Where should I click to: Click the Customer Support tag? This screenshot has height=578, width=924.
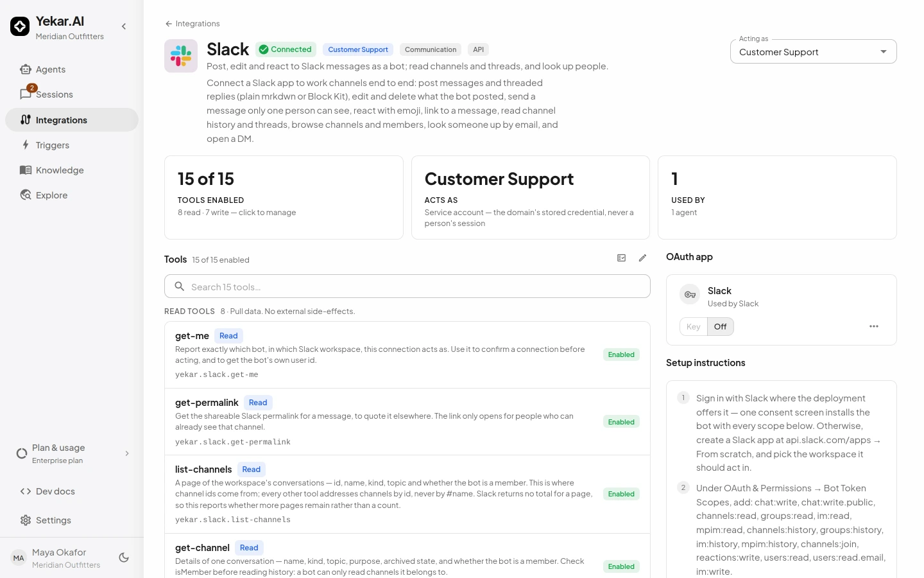[358, 49]
